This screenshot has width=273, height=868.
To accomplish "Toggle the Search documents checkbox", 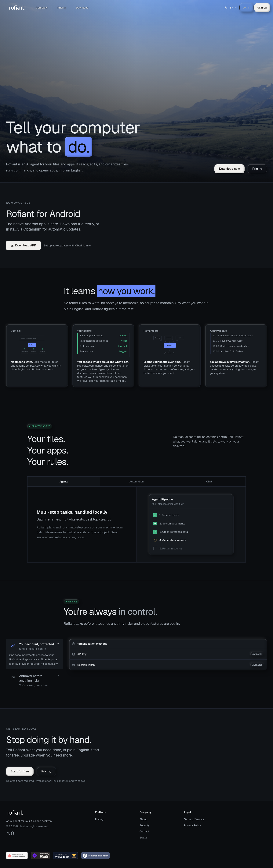I will 155,524.
